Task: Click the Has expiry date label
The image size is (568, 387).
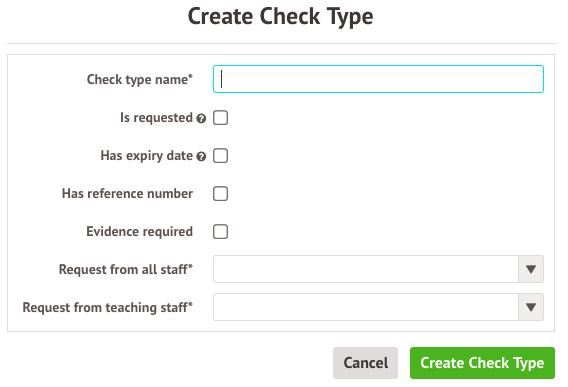Action: [146, 156]
